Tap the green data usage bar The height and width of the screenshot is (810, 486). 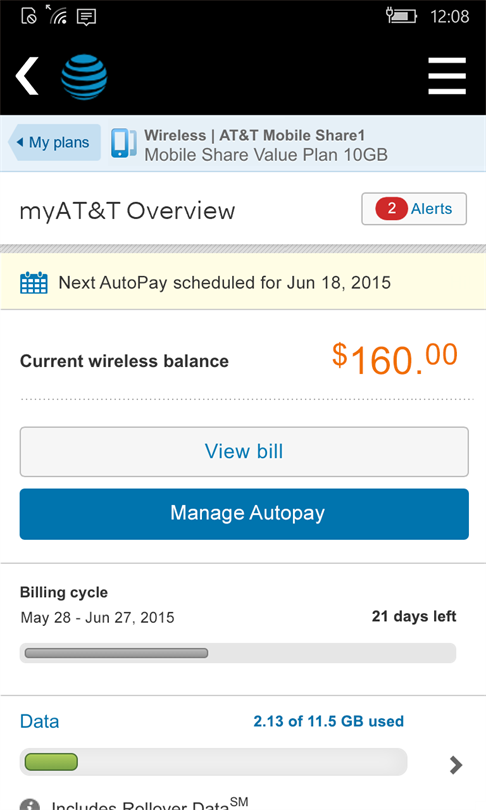point(52,762)
